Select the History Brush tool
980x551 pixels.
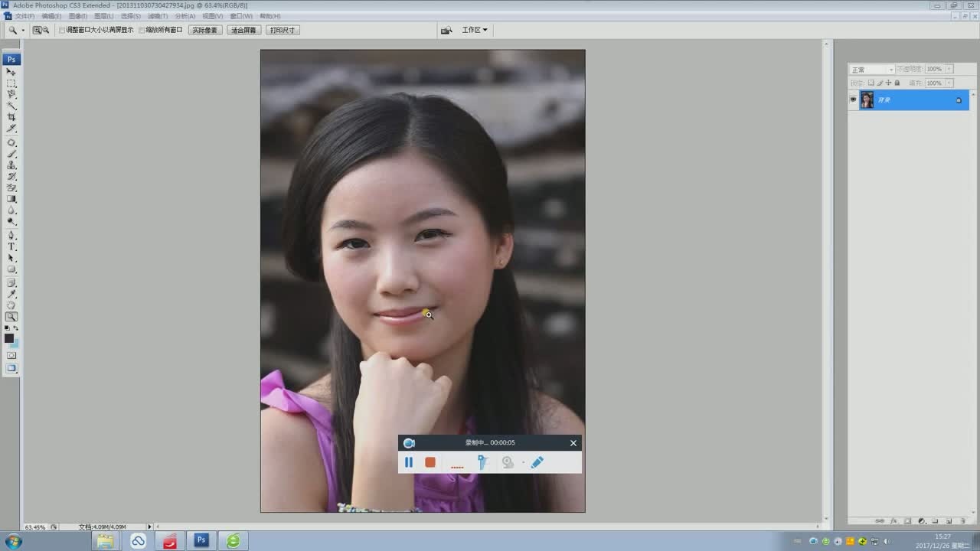(11, 176)
